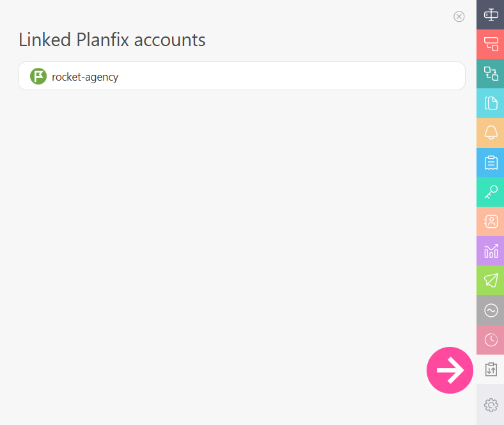Open settings via the gear icon
The height and width of the screenshot is (425, 504).
coord(491,405)
